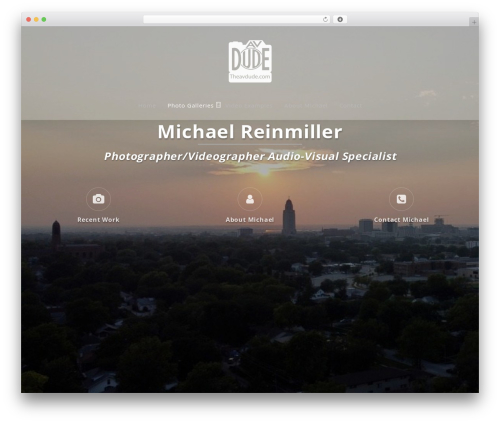
Task: Open the Photo Galleries menu
Action: point(190,106)
